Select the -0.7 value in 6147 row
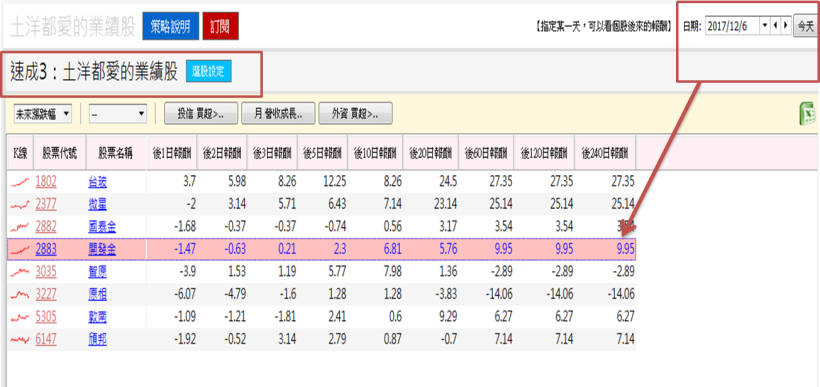Viewport: 820px width, 387px height. click(x=448, y=340)
